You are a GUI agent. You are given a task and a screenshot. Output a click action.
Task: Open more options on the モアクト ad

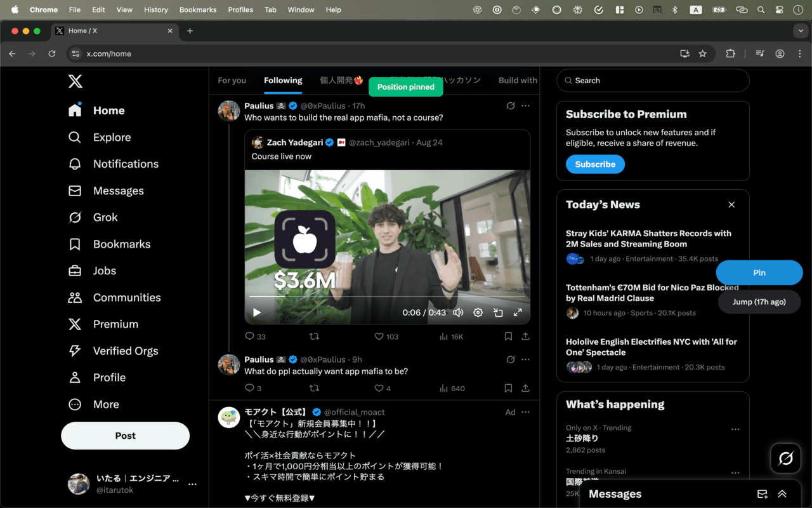point(525,412)
